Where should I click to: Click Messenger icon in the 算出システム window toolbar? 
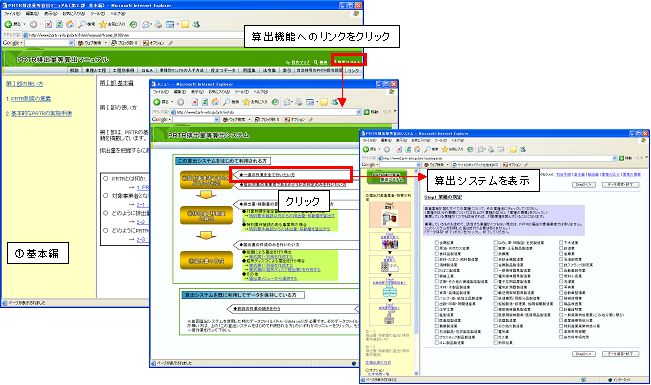tap(523, 149)
